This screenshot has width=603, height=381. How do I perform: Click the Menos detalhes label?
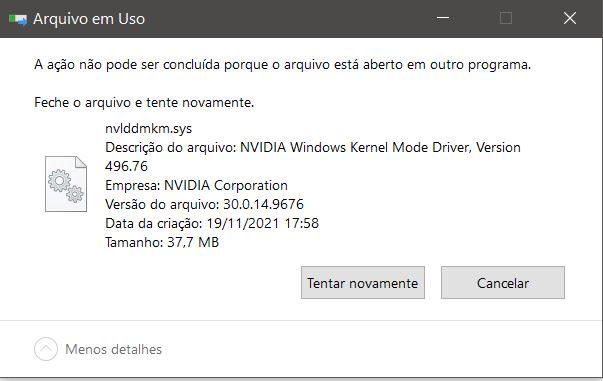tap(113, 349)
